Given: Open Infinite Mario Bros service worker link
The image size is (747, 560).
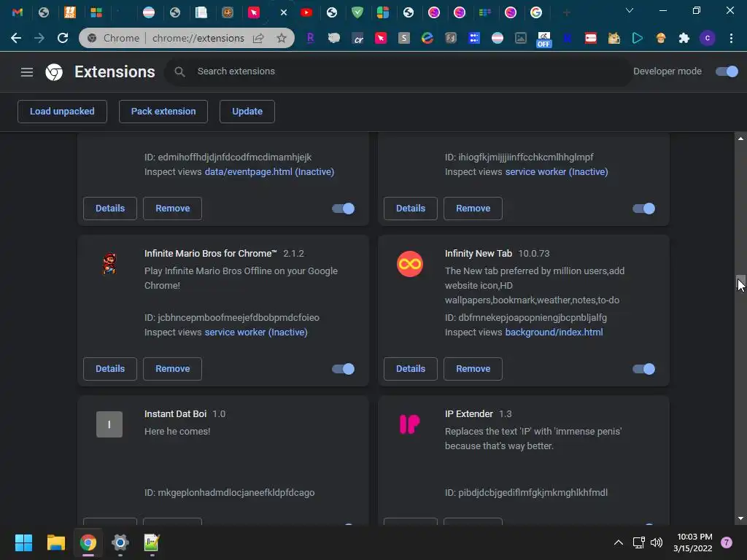Looking at the screenshot, I should coord(256,332).
